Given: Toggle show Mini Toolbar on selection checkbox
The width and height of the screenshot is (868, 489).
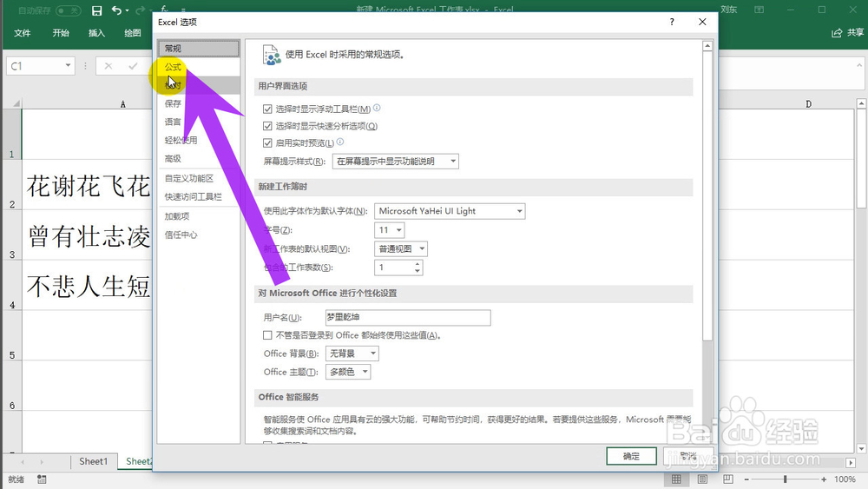Looking at the screenshot, I should tap(267, 109).
